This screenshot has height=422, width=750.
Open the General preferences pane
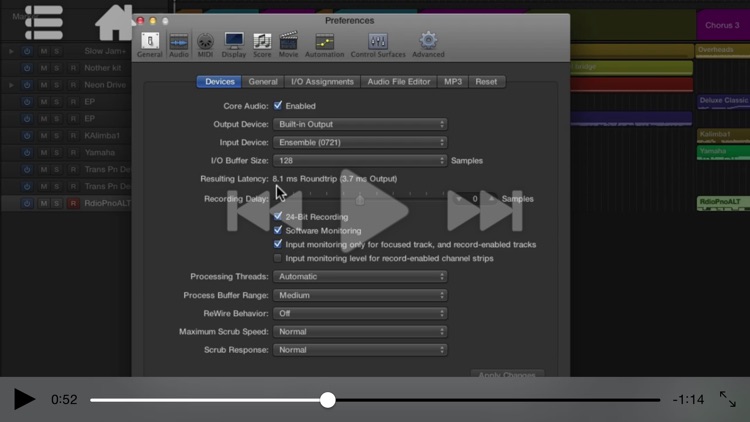pyautogui.click(x=150, y=45)
